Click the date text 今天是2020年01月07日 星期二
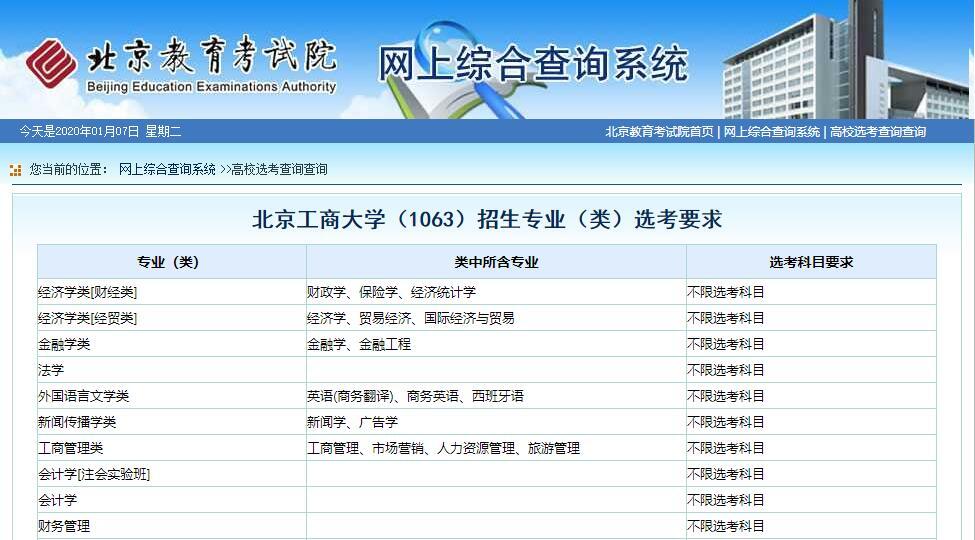The image size is (975, 540). point(100,132)
